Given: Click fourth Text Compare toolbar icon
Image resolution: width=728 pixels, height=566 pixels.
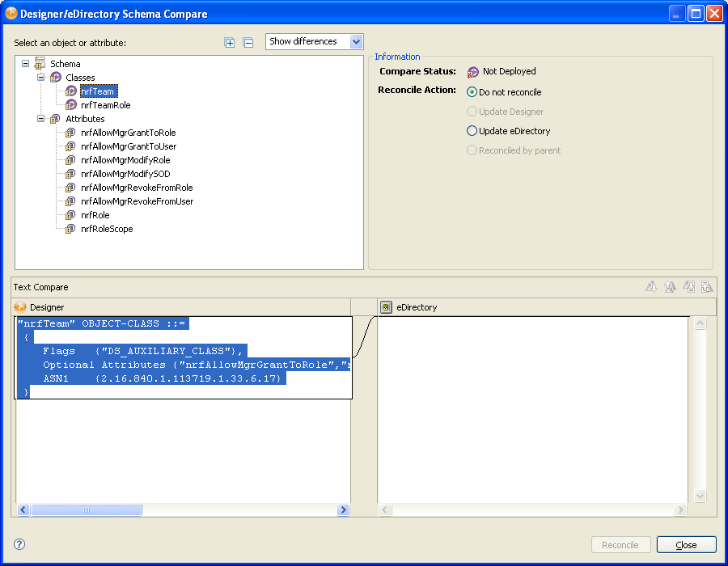Looking at the screenshot, I should 707,287.
